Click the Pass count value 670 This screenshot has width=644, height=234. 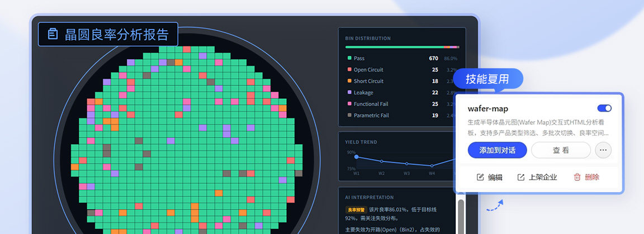(433, 58)
